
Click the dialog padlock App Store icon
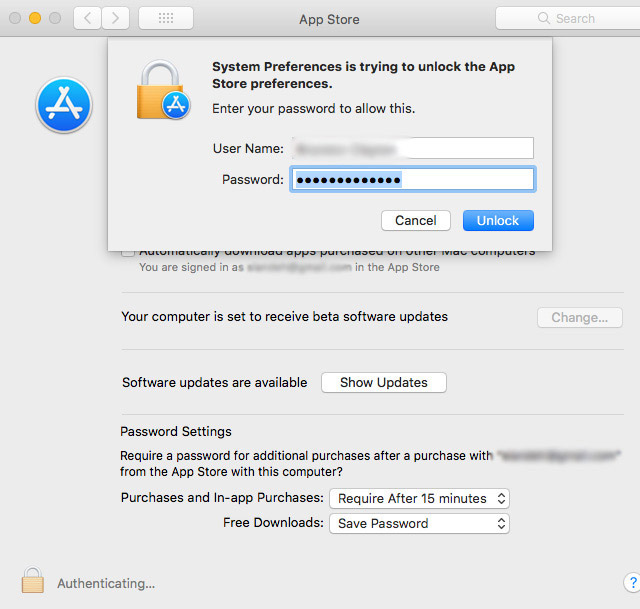pyautogui.click(x=163, y=90)
